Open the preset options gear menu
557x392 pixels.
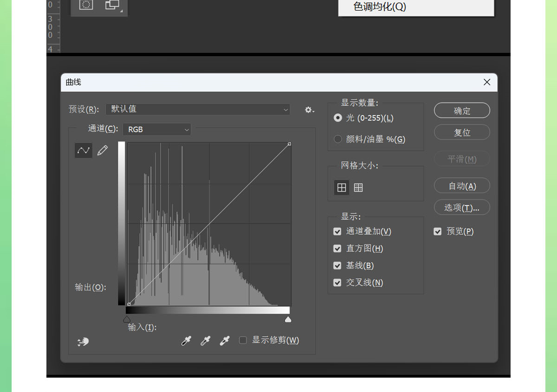point(309,110)
